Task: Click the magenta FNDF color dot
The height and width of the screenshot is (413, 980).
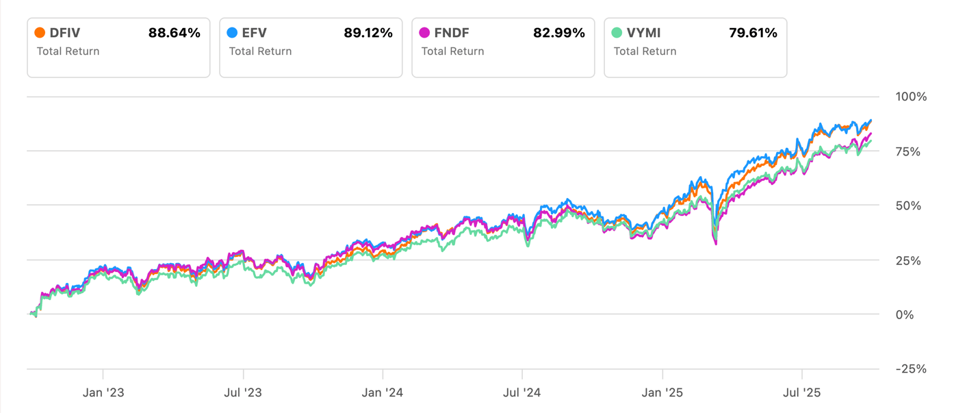Action: [425, 33]
